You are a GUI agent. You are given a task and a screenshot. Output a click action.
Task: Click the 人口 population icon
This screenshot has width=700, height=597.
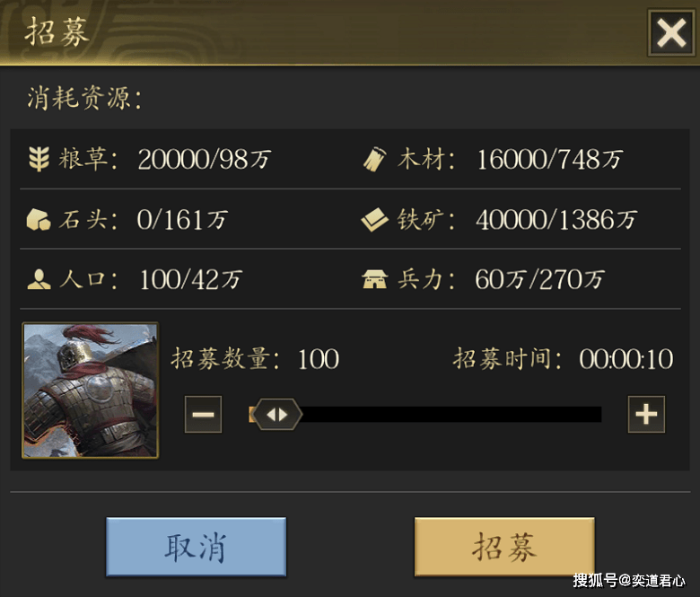pos(39,279)
